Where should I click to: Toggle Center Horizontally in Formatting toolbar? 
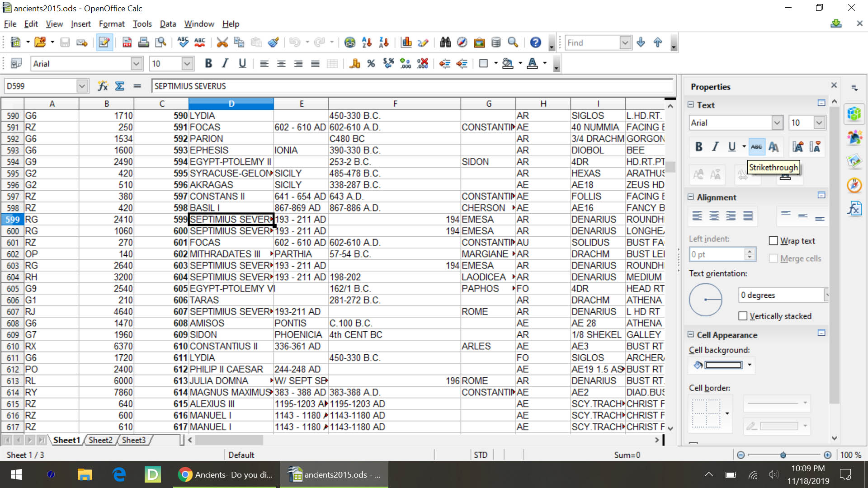pyautogui.click(x=281, y=64)
